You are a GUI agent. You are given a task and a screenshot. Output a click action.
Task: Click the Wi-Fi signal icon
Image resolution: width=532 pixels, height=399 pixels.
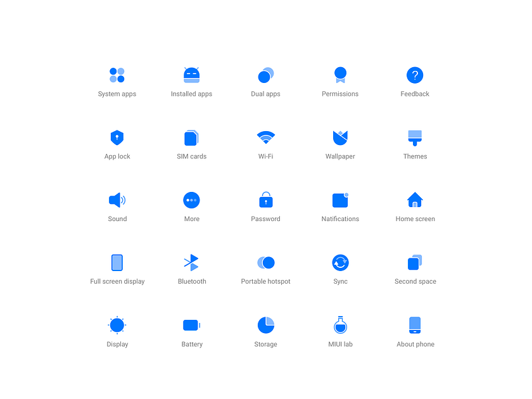coord(265,137)
